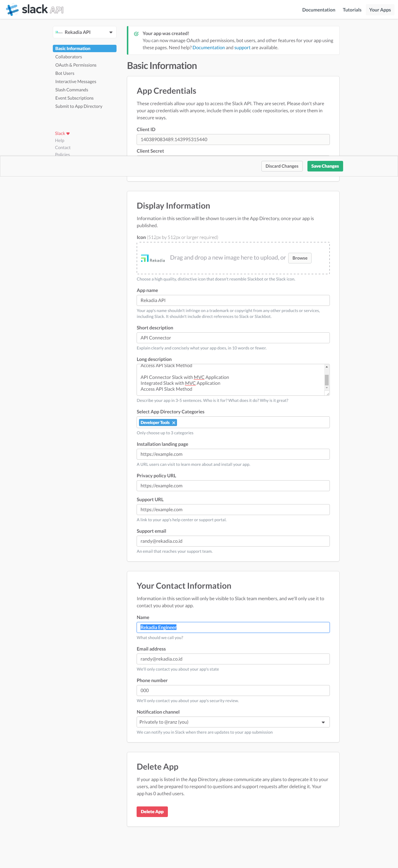
Task: Click Your Apps in the top navigation
Action: tap(380, 10)
